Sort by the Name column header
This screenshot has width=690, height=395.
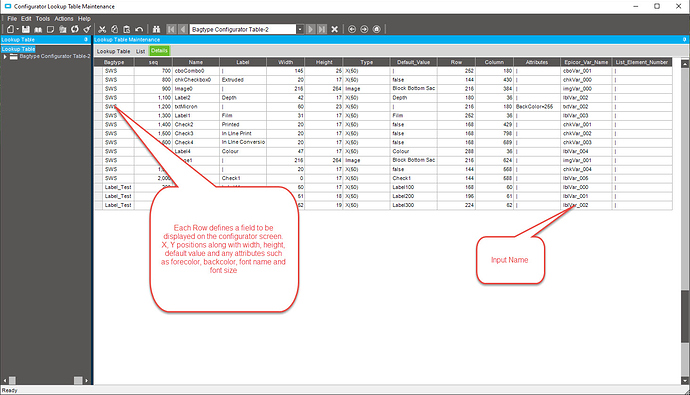click(196, 62)
